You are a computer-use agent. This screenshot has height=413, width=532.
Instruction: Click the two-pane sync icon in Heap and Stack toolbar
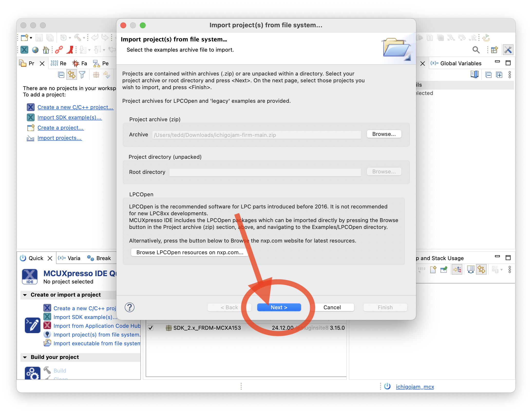click(x=471, y=270)
